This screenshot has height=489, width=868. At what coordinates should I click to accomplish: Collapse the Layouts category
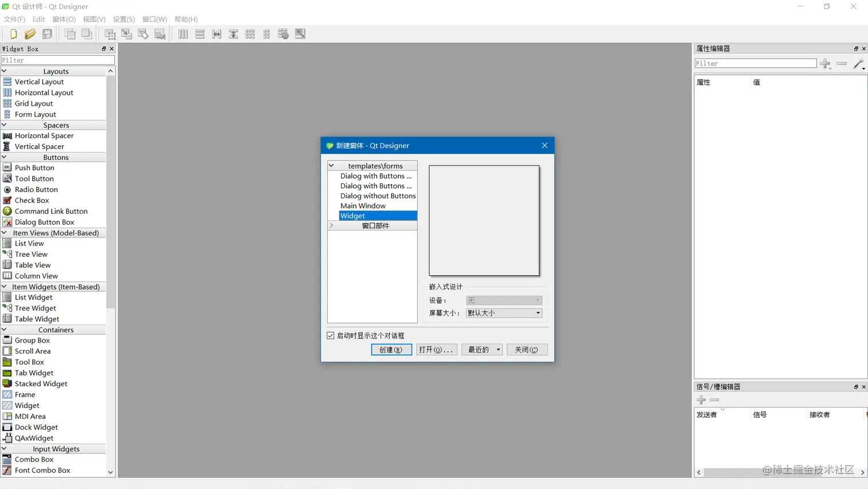4,71
